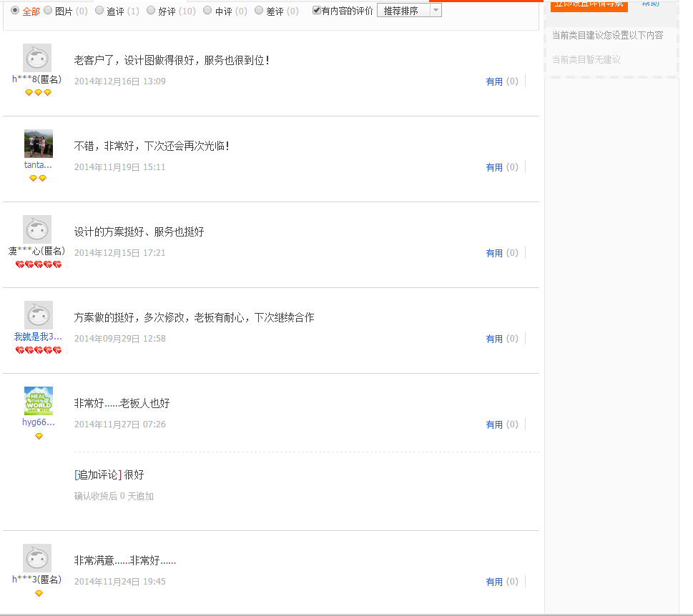The image size is (693, 616).
Task: Visit the hyg66... user profile link
Action: tap(39, 422)
